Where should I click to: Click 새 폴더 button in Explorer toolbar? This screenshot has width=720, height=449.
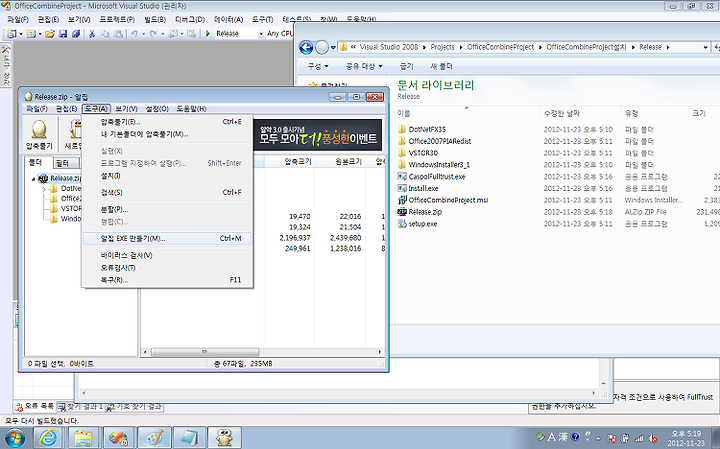(441, 66)
